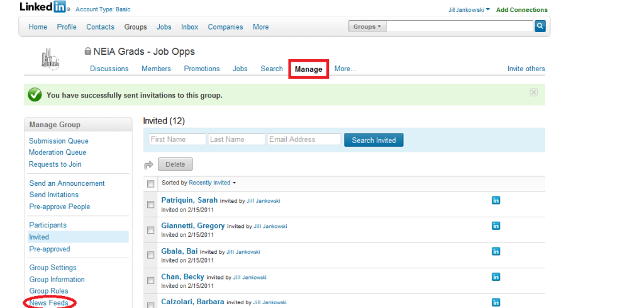
Task: Click the Add Connections link
Action: 521,9
